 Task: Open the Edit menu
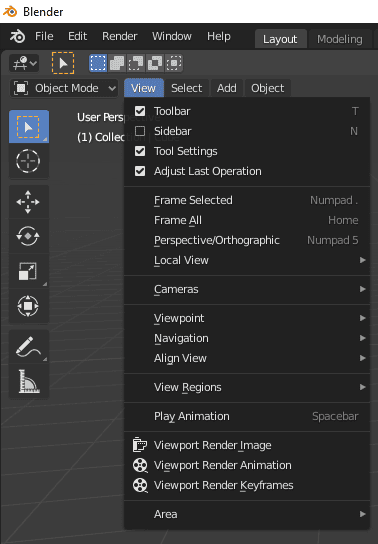pyautogui.click(x=77, y=36)
